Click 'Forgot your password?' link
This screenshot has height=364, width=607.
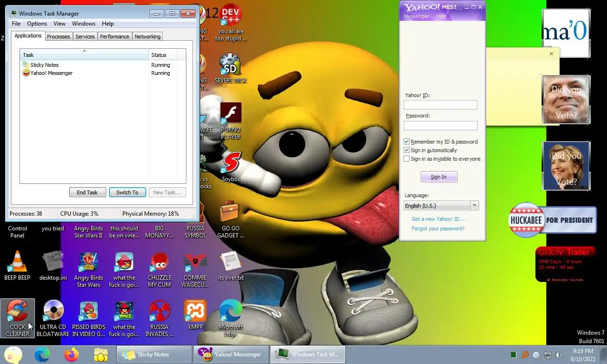[x=438, y=228]
